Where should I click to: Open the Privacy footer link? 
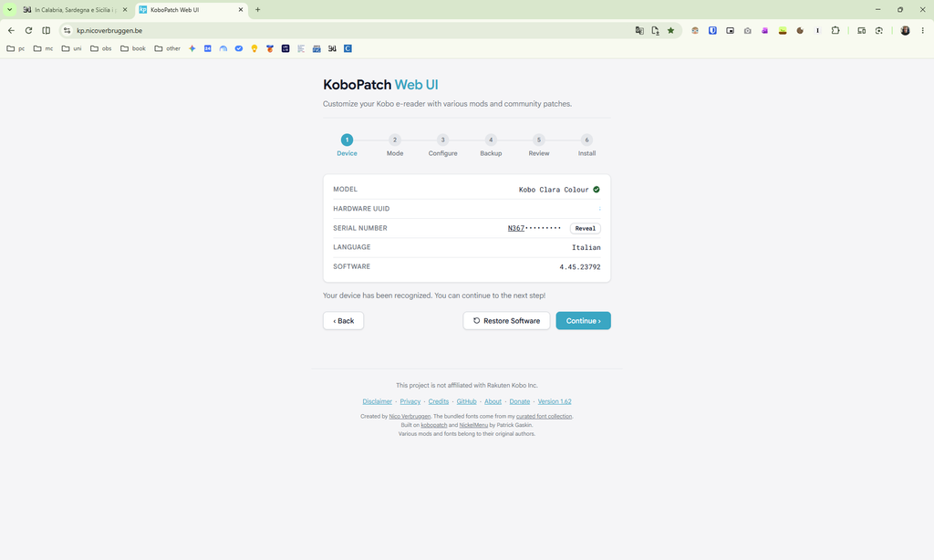tap(410, 401)
